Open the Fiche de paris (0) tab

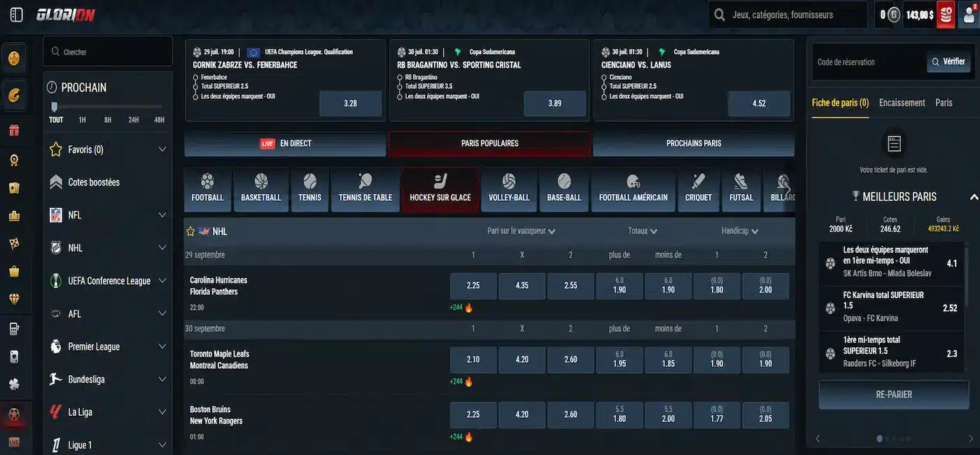(840, 103)
